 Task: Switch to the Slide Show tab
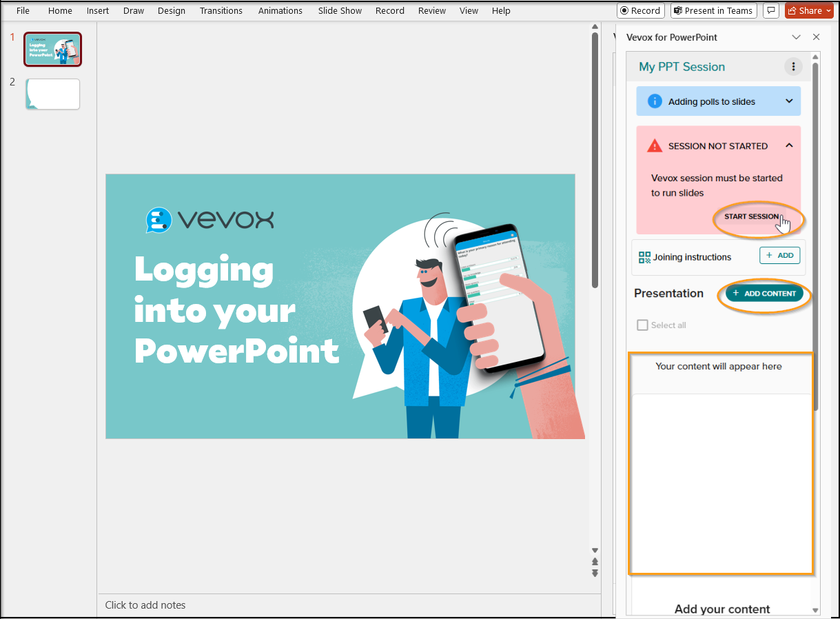(340, 10)
